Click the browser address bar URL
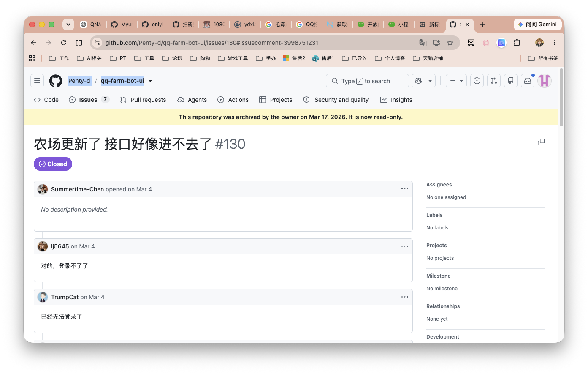Viewport: 588px width, 374px height. coord(212,43)
